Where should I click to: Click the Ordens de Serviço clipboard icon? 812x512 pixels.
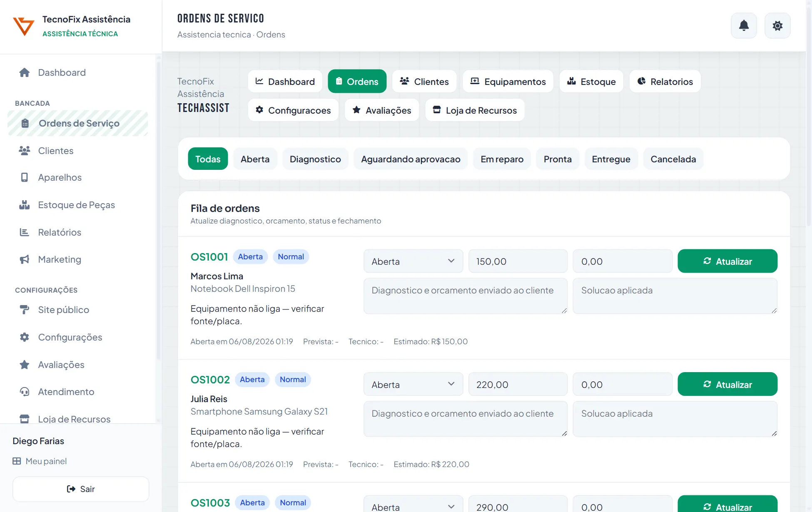click(25, 123)
